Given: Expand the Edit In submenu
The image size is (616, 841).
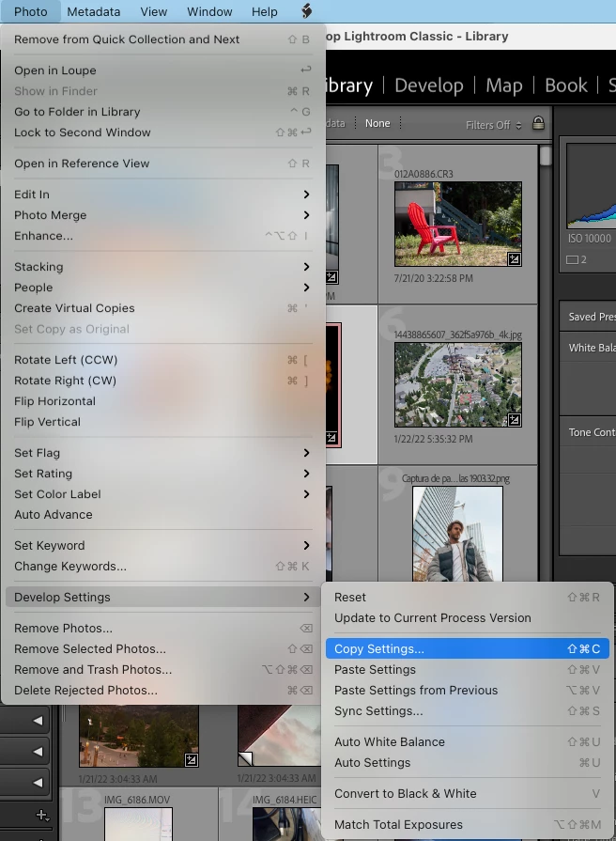Looking at the screenshot, I should (x=162, y=195).
